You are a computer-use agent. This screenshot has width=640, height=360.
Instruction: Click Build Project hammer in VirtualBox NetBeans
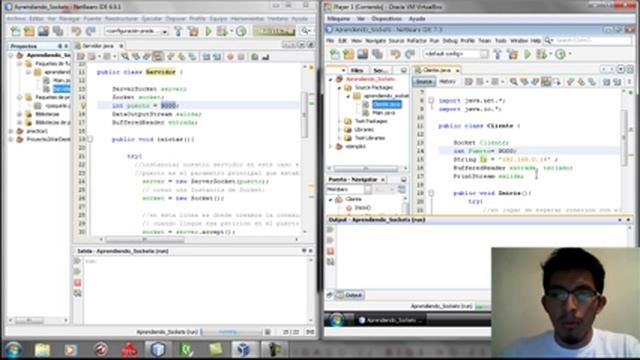click(498, 54)
